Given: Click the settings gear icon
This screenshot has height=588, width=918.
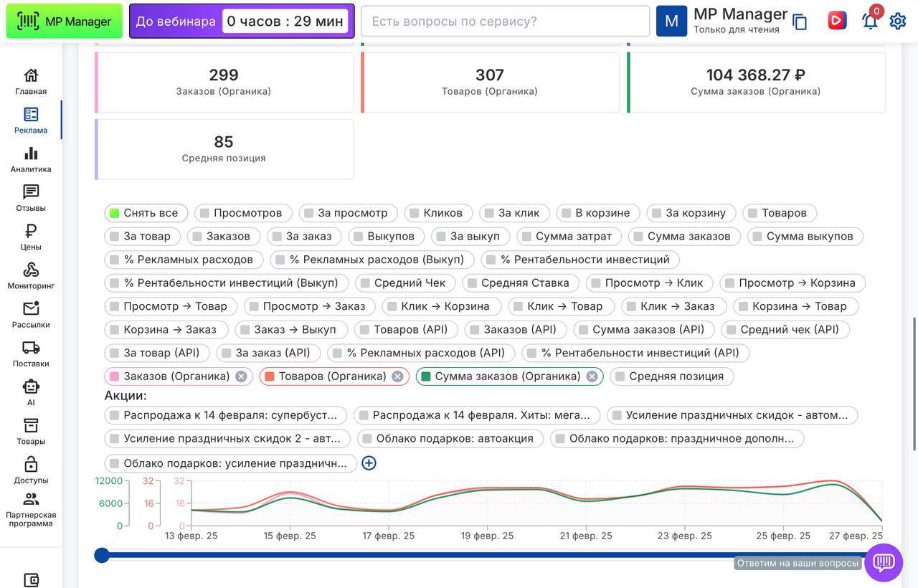Looking at the screenshot, I should 898,21.
